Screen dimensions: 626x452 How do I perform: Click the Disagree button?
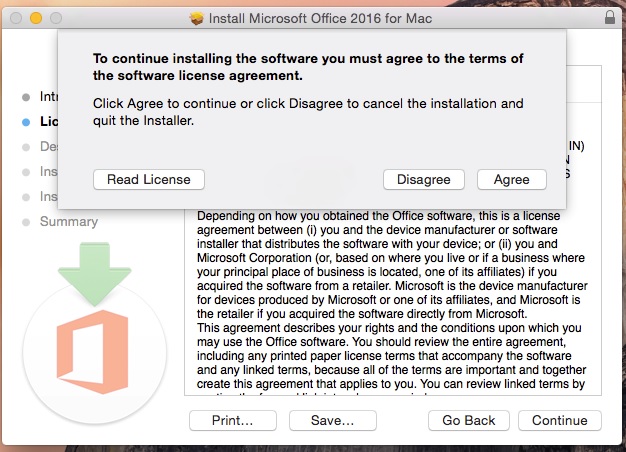(424, 180)
